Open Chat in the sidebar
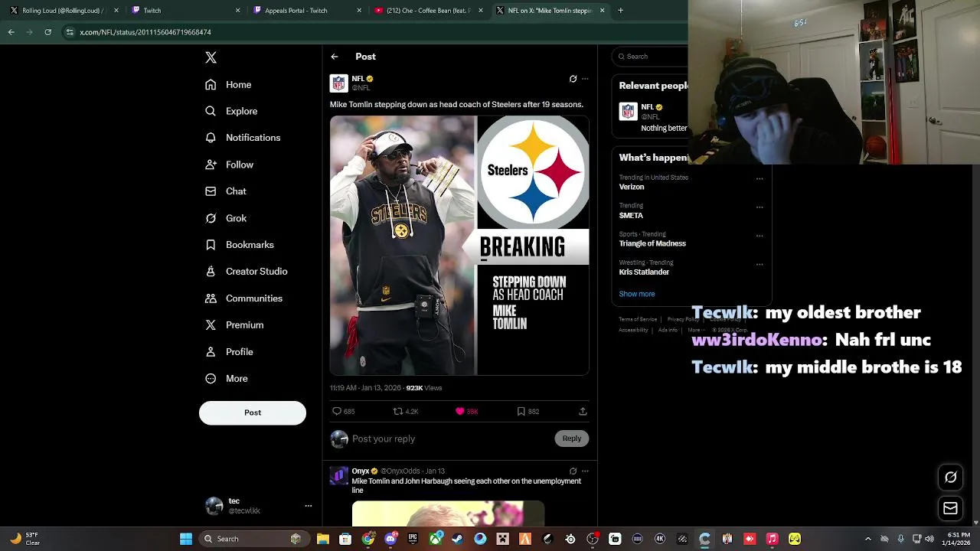The height and width of the screenshot is (551, 980). click(226, 191)
